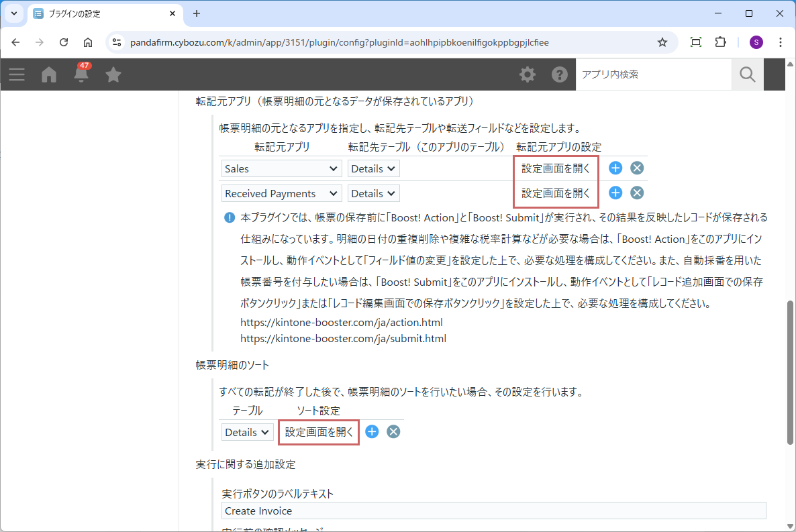Remove the Received Payments row

click(x=637, y=193)
